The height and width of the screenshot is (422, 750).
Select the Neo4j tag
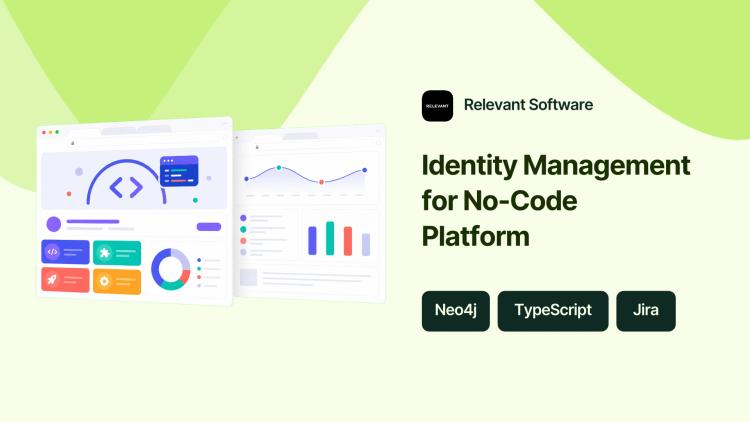tap(456, 311)
